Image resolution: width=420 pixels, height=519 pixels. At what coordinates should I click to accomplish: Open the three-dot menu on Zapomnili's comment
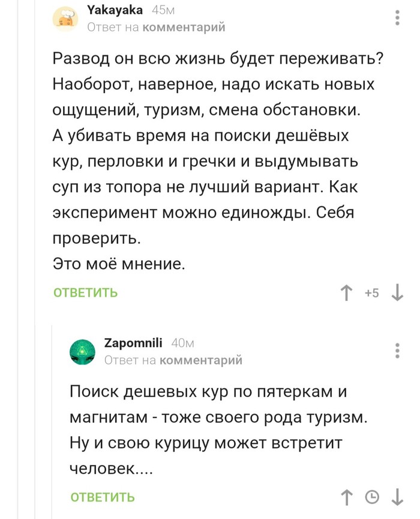(398, 351)
